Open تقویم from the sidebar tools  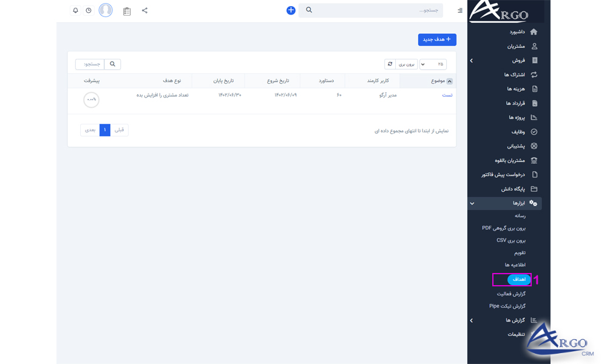[521, 252]
